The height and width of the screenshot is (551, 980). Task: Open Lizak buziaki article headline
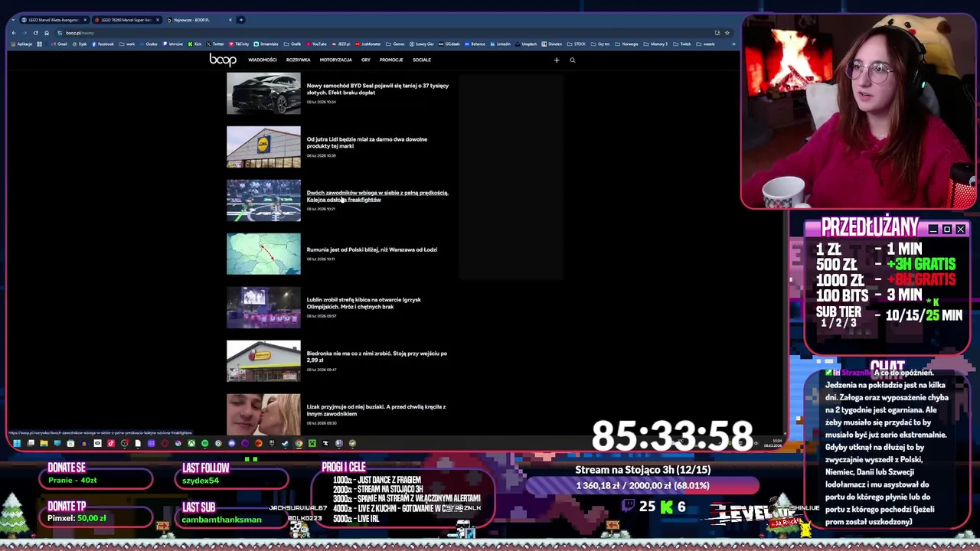pos(376,410)
